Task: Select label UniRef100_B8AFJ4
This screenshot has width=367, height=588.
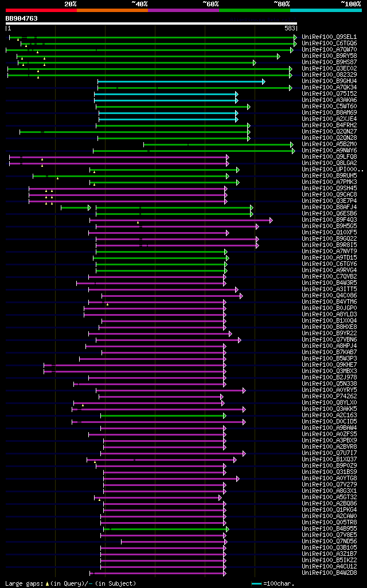Action: [329, 207]
